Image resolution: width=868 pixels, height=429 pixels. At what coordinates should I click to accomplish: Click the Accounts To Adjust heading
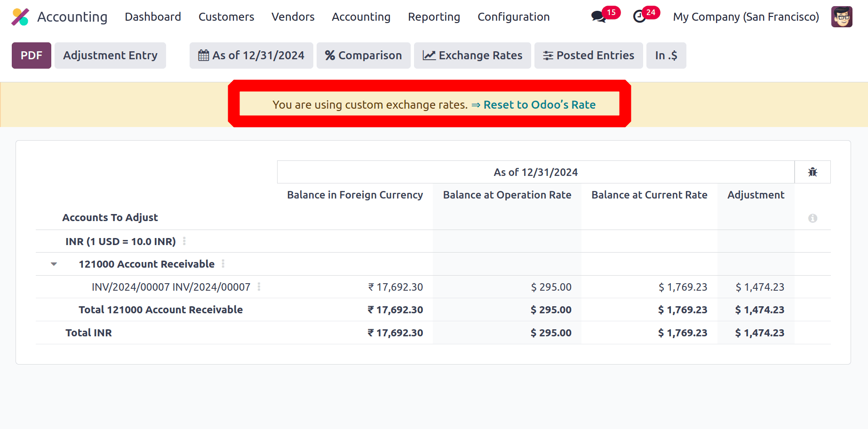110,217
